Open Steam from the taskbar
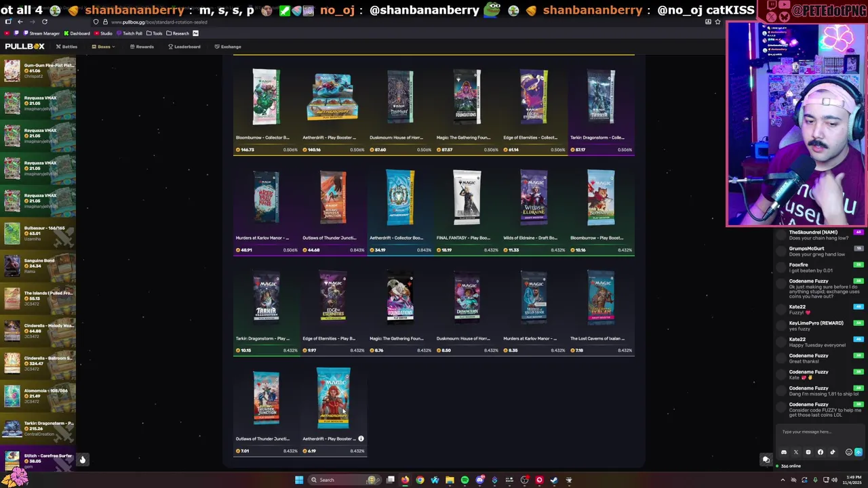868x488 pixels. tap(554, 480)
